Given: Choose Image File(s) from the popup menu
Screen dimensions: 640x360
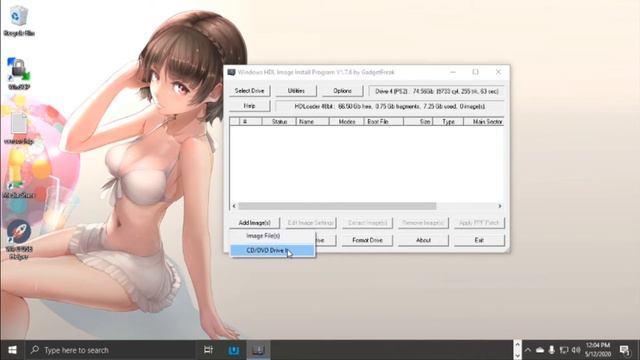Looking at the screenshot, I should (273, 236).
